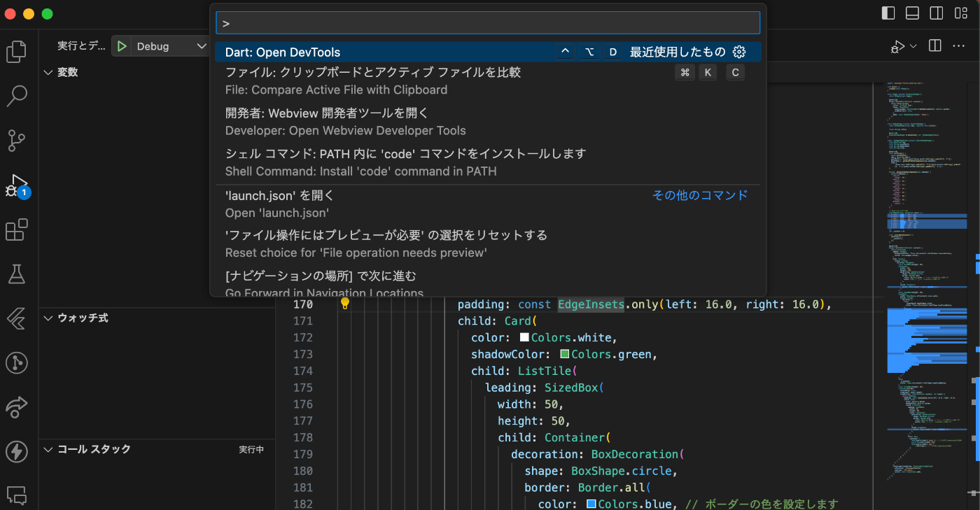Open the Live Share arrow icon view

click(17, 406)
